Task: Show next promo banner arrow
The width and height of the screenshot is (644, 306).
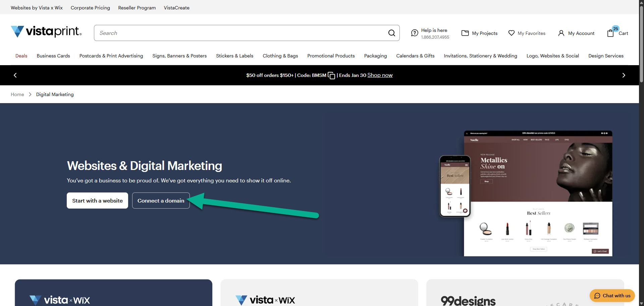Action: coord(624,75)
